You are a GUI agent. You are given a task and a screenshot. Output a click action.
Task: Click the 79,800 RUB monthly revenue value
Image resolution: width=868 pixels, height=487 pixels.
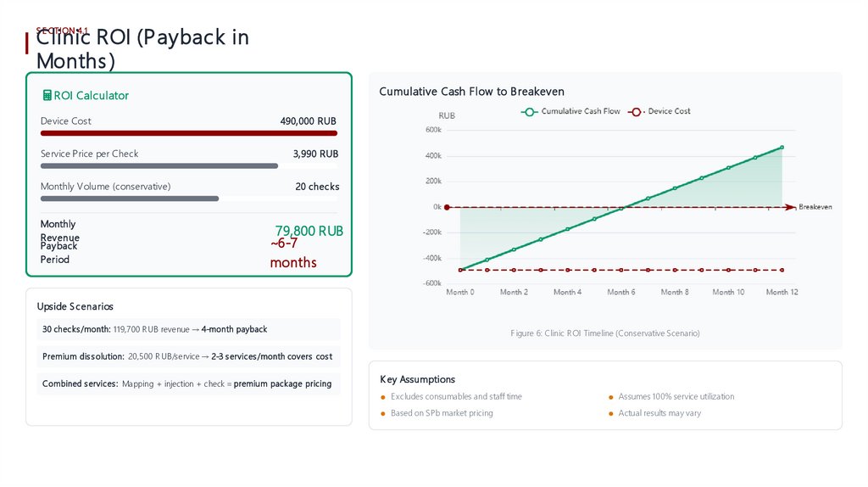(309, 231)
